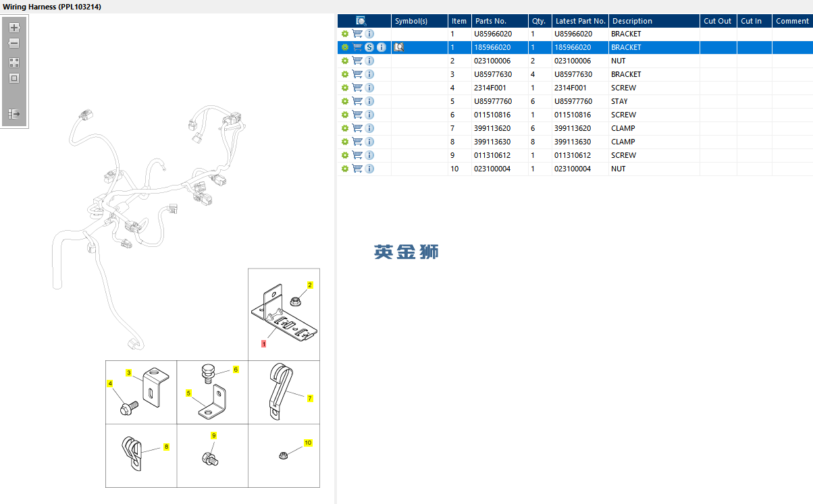This screenshot has height=504, width=813.
Task: Open green gear for BRACKET U85977630
Action: pos(345,74)
